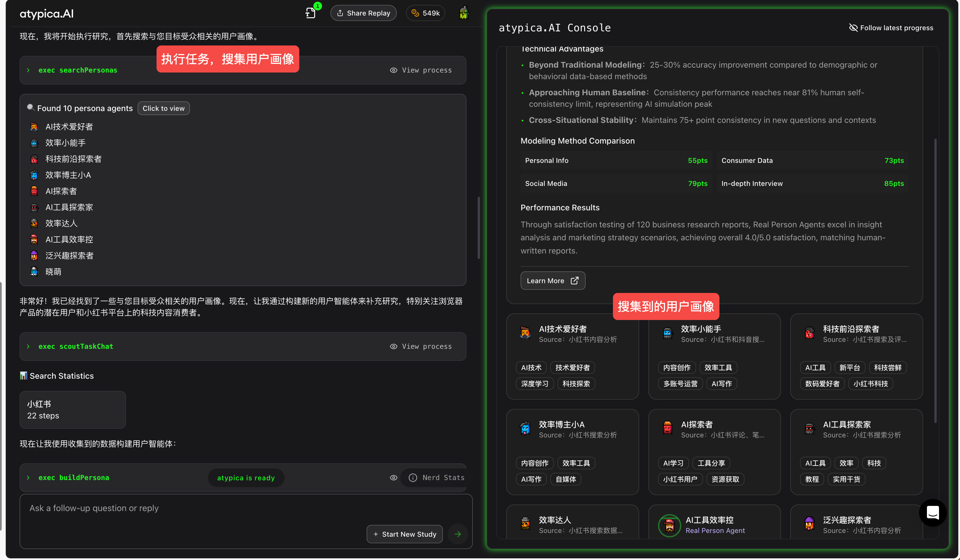This screenshot has width=960, height=560.
Task: Click the 泛兴趣探索者 avatar in list
Action: (34, 255)
